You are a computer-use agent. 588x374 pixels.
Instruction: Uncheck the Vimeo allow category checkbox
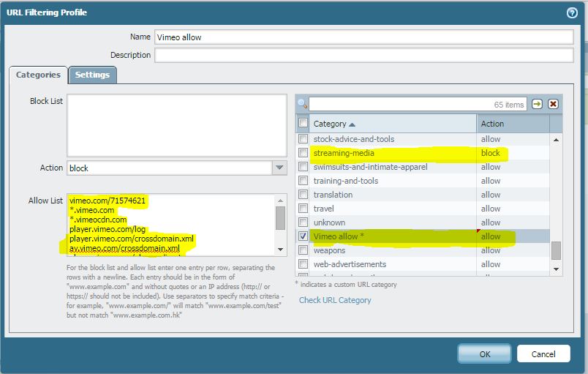click(303, 236)
